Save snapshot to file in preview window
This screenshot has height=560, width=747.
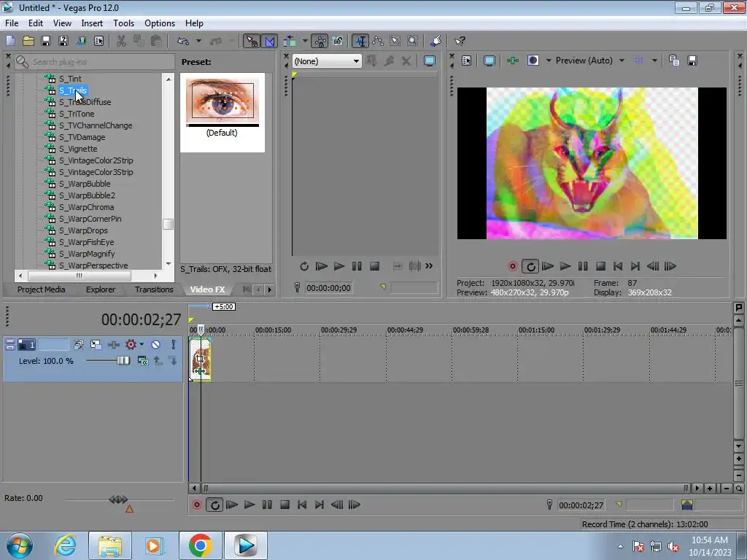point(692,61)
